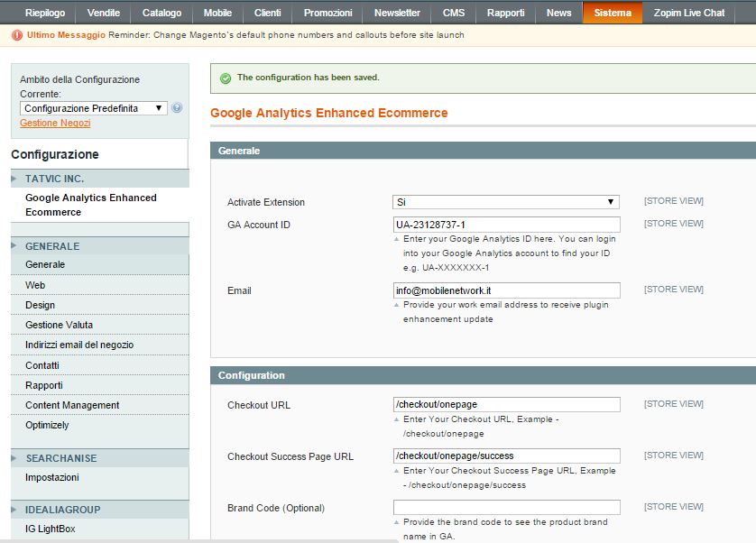Open the Activate Extension dropdown

506,202
